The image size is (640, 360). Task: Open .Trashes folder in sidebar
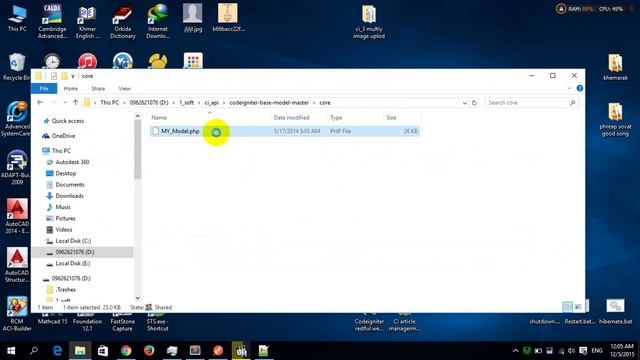(x=66, y=289)
